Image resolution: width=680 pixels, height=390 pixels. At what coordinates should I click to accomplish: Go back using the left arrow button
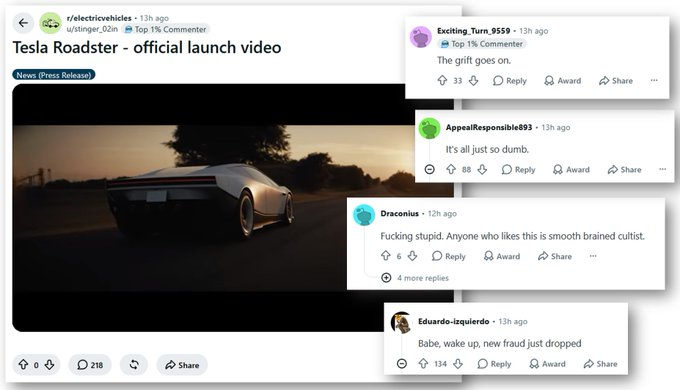click(x=23, y=23)
